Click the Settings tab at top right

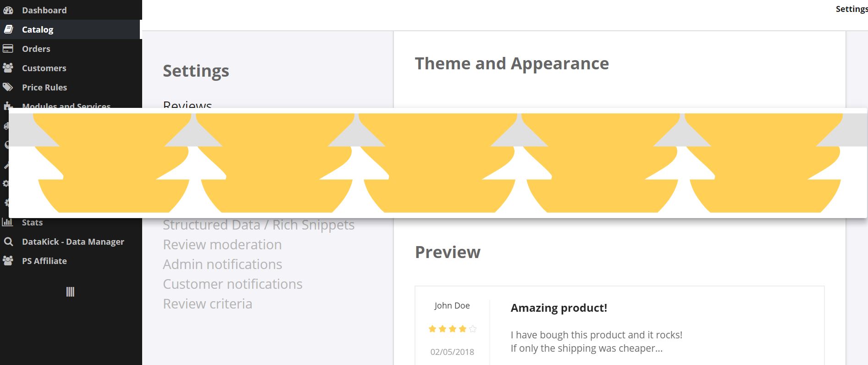coord(851,9)
